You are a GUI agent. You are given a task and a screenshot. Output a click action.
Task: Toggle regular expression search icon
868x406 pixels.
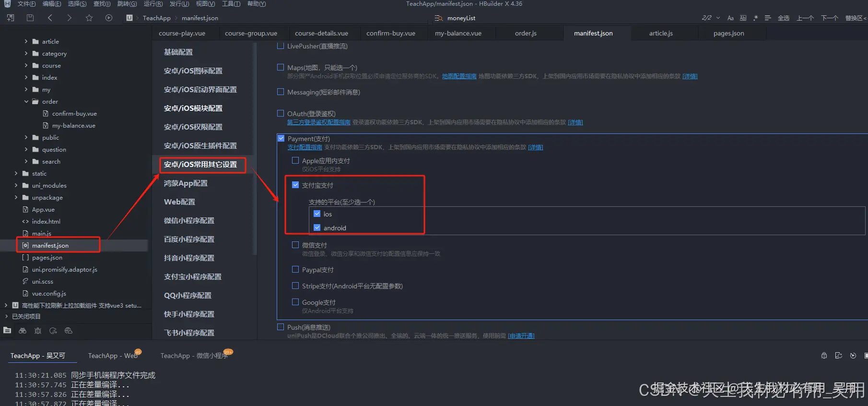[x=755, y=18]
